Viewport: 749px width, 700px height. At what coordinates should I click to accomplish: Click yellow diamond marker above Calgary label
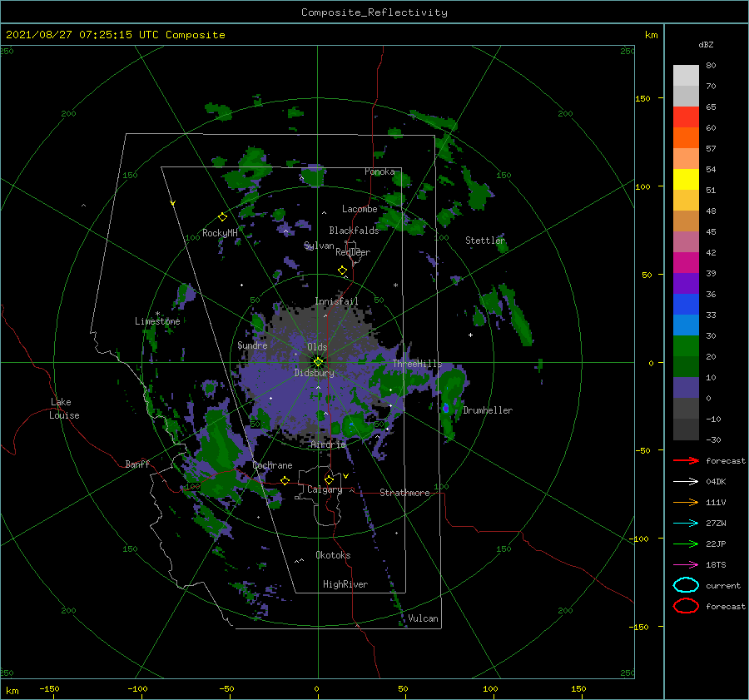(x=329, y=479)
